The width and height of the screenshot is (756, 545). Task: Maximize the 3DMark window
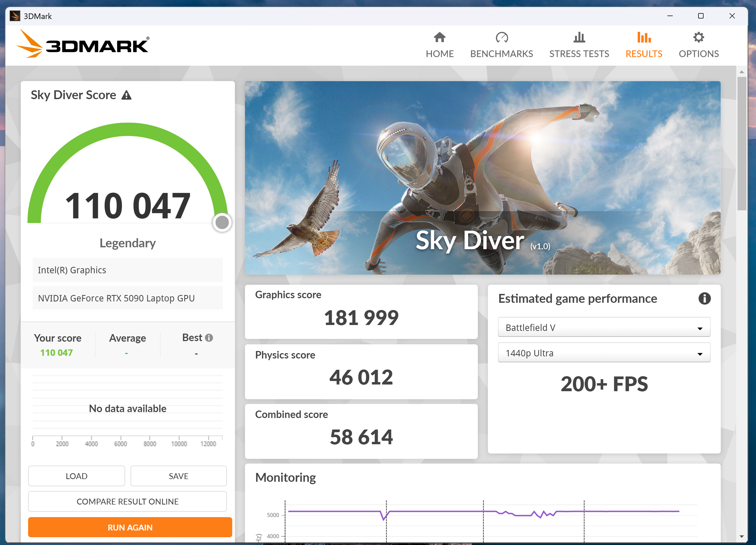pyautogui.click(x=701, y=16)
